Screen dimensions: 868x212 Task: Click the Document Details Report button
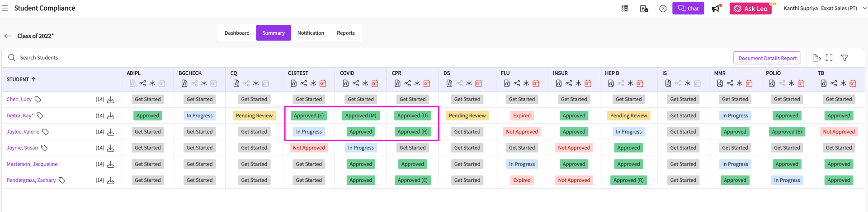click(x=767, y=58)
